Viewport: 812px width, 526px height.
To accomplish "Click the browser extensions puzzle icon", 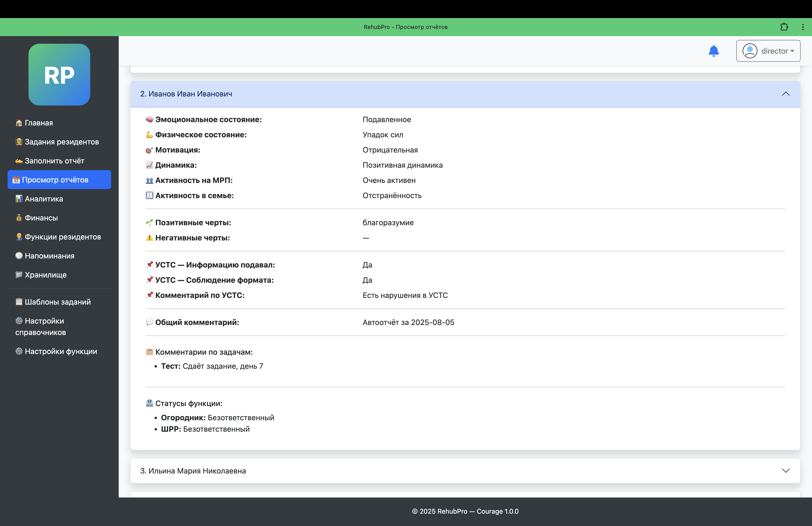I will pyautogui.click(x=784, y=27).
